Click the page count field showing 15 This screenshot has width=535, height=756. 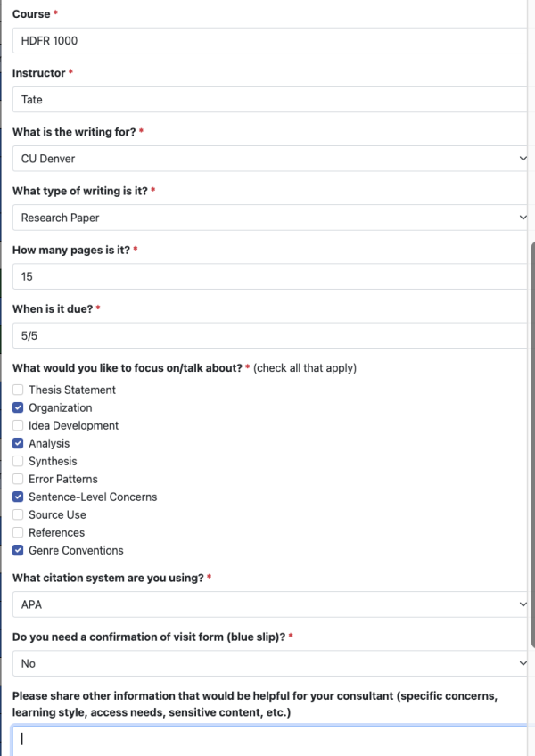269,276
